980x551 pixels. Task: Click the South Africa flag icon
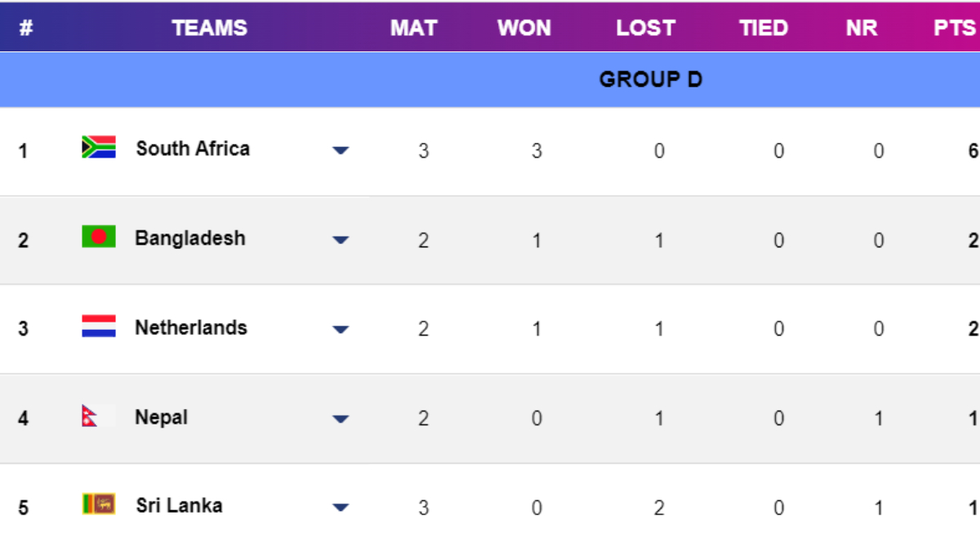coord(98,148)
